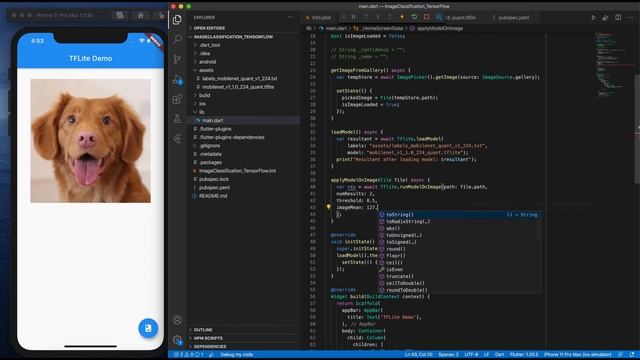Click Ln 43, Col 20 cursor position
640x360 pixels.
(418, 355)
